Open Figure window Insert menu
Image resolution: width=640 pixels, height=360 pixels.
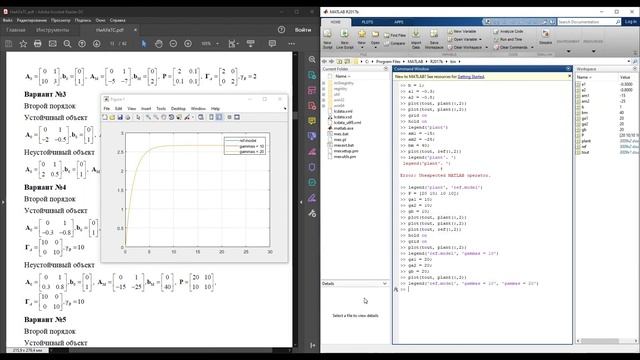point(146,109)
